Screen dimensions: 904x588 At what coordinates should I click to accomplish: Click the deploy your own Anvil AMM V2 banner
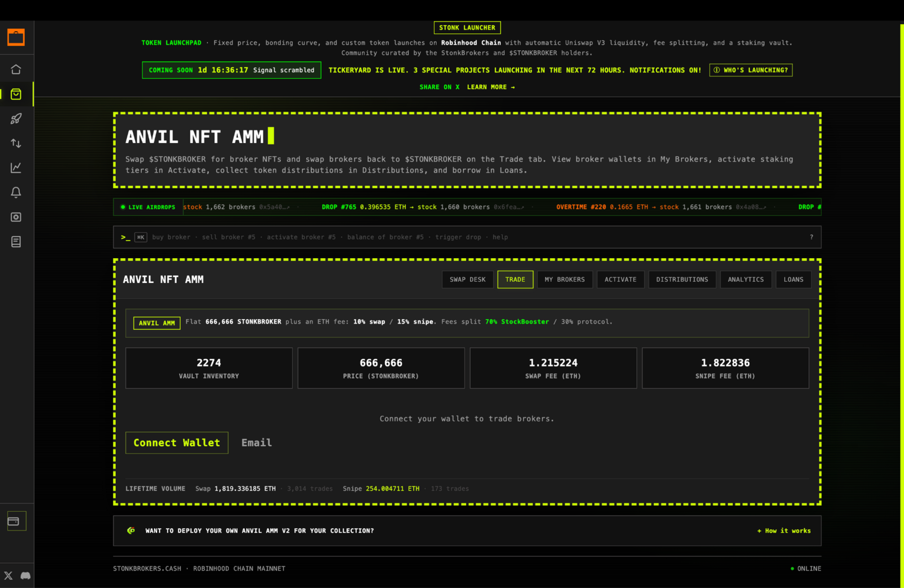pyautogui.click(x=467, y=531)
